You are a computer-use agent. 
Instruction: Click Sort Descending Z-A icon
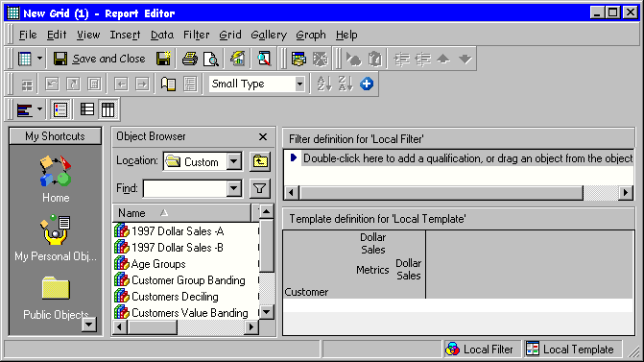click(x=346, y=84)
